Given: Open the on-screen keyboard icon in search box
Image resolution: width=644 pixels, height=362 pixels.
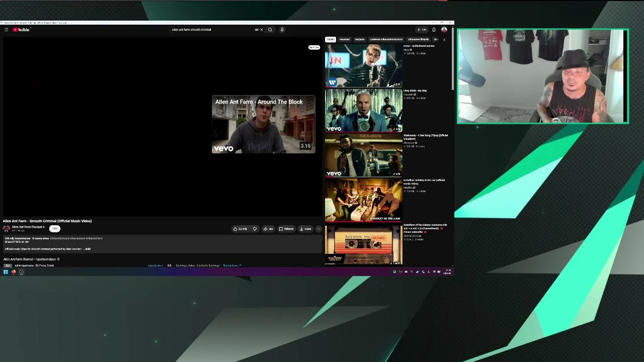Looking at the screenshot, I should pos(257,30).
